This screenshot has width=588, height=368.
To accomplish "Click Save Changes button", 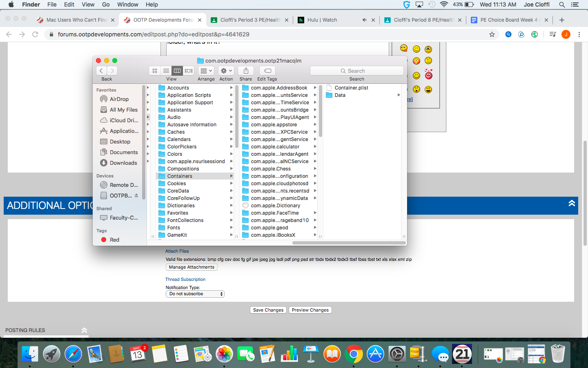I will [x=268, y=310].
